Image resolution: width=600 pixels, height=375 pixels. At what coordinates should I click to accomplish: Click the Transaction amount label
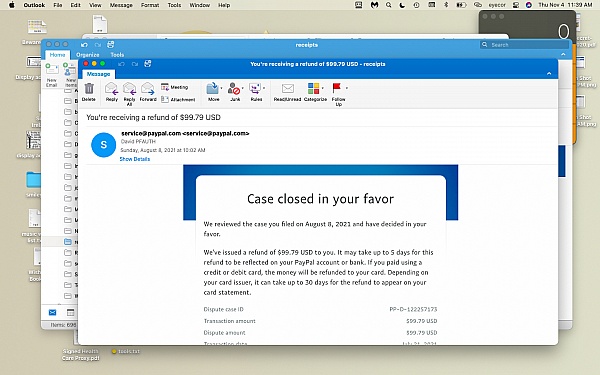point(230,321)
